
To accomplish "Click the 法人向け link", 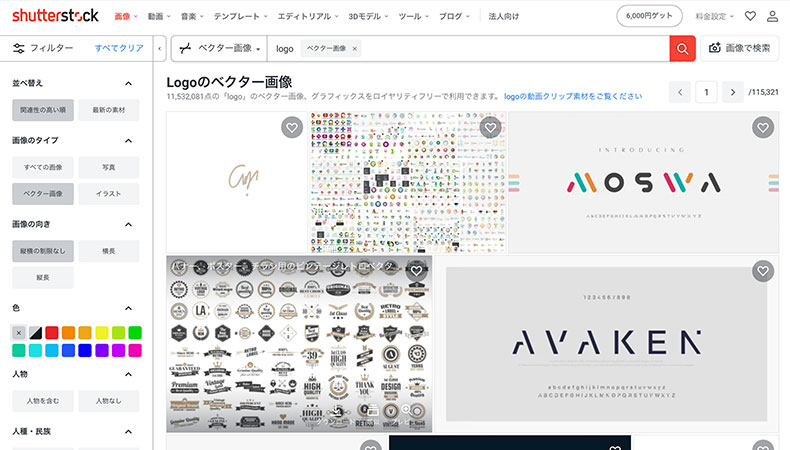I will (504, 16).
